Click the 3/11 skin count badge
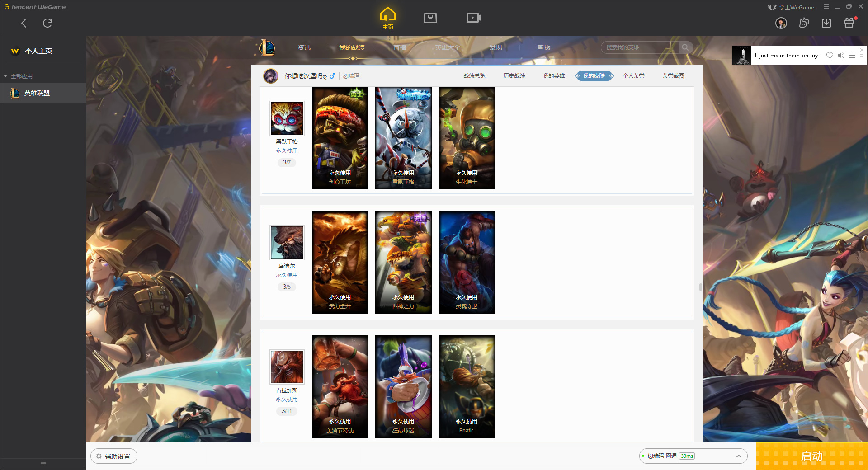Viewport: 868px width, 470px height. 287,411
